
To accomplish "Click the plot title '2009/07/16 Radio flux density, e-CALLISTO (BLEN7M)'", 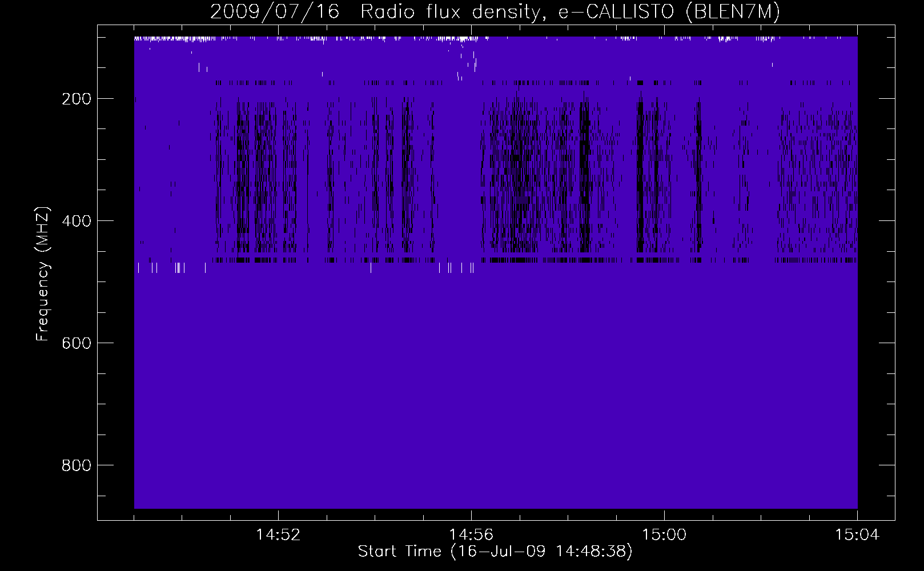I will click(495, 11).
